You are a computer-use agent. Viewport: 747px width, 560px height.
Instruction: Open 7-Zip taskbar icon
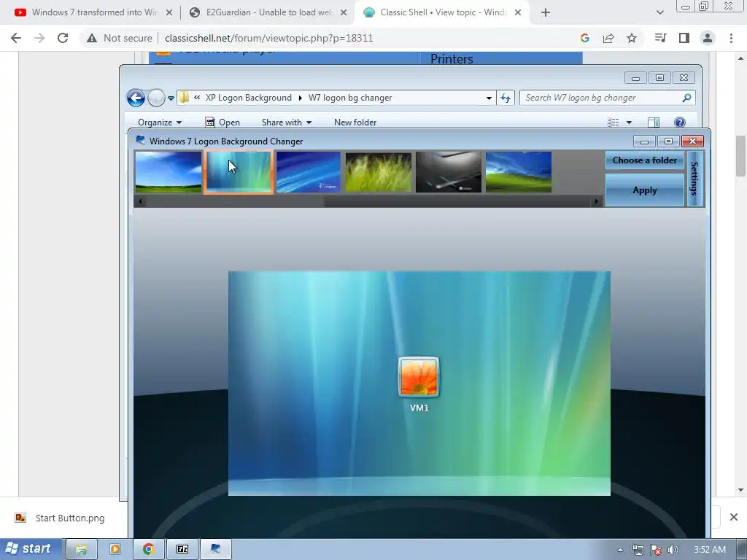click(182, 550)
